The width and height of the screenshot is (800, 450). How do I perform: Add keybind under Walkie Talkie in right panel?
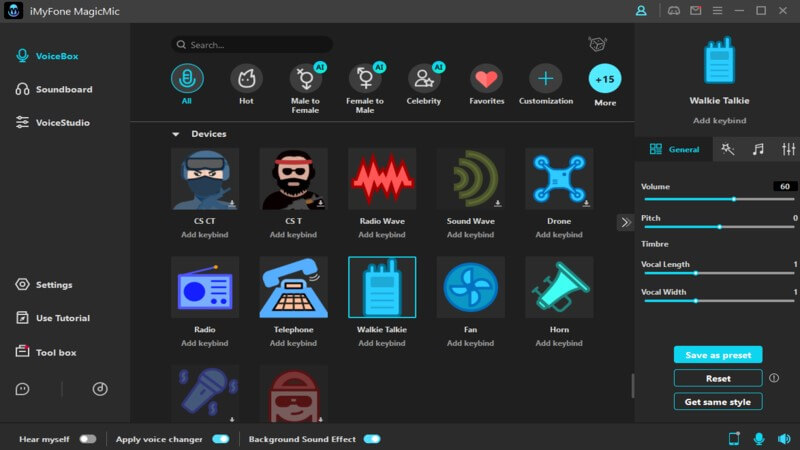(x=719, y=121)
